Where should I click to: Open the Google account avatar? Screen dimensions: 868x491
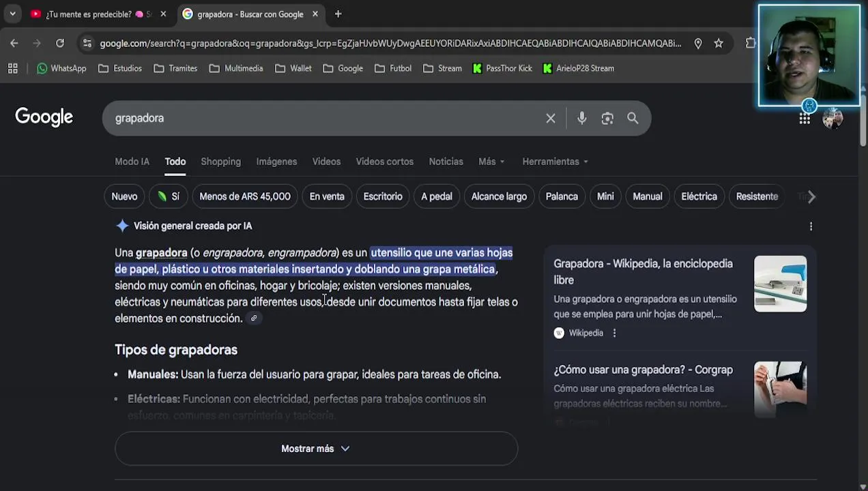[833, 119]
